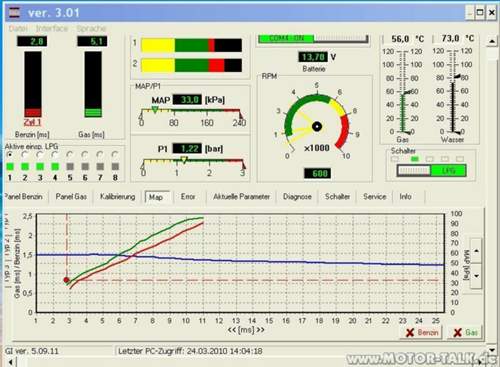Click the scroll-up arrow on right scrollbar
The height and width of the screenshot is (367, 500).
[x=492, y=41]
